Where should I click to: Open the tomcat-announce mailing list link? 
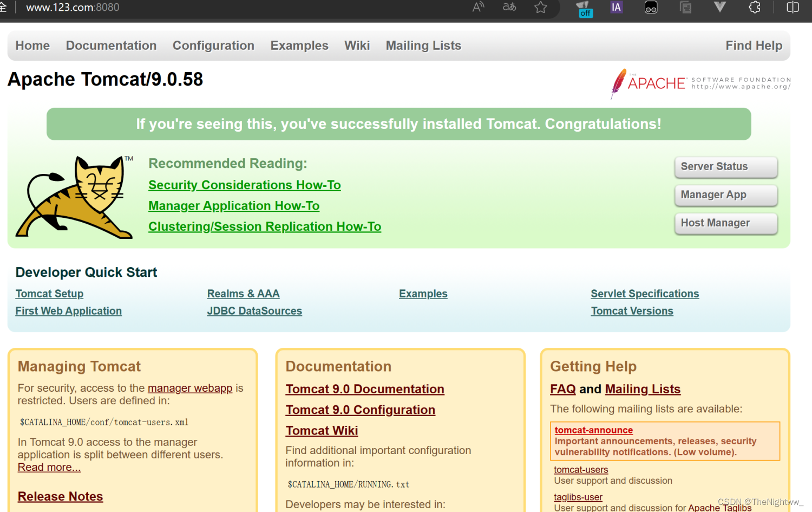click(x=594, y=430)
